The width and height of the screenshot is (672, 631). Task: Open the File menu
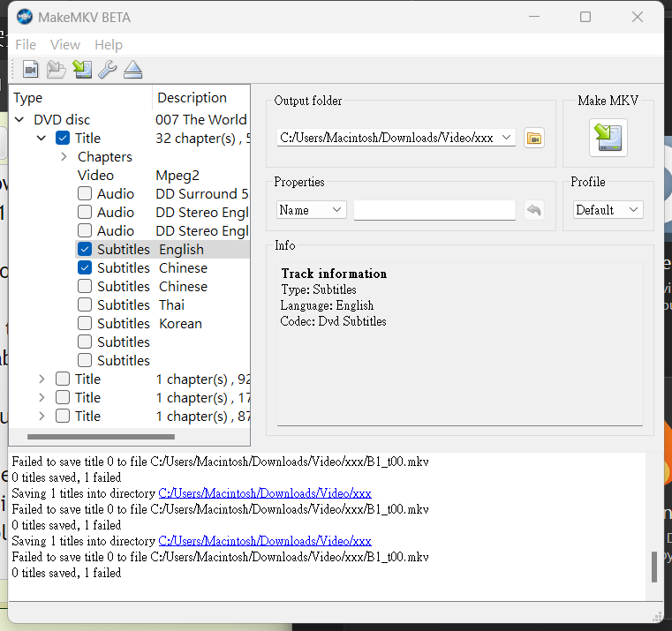pyautogui.click(x=26, y=44)
